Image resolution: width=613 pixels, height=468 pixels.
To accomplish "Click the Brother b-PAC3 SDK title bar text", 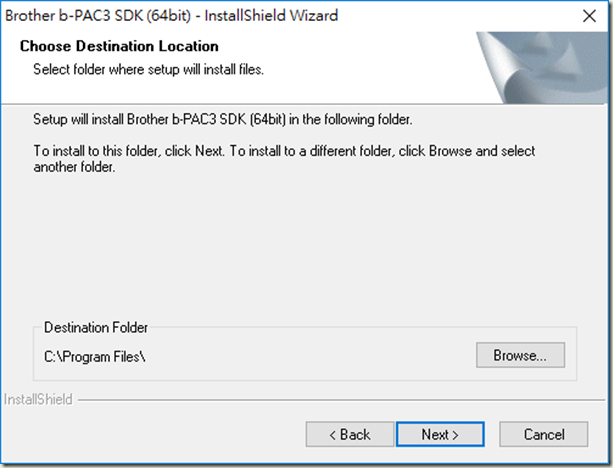I will click(x=171, y=16).
